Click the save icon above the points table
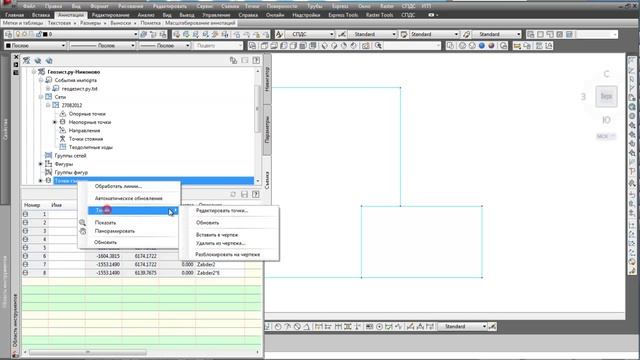640x360 pixels. pos(244,195)
